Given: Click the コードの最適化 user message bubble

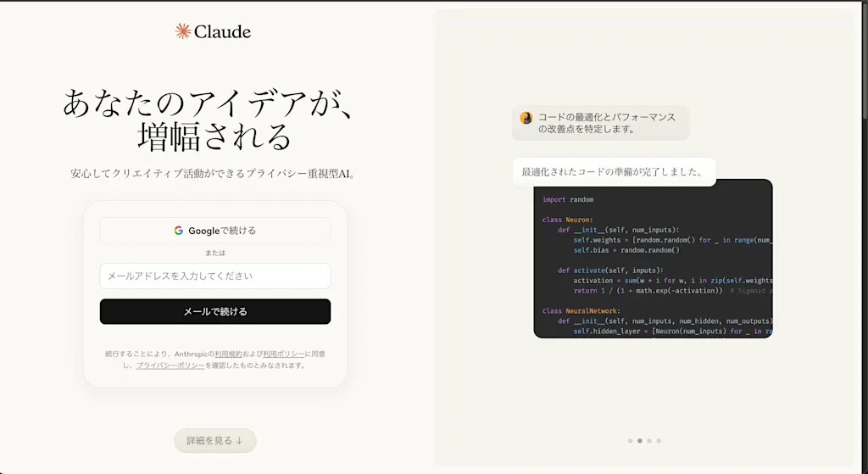Looking at the screenshot, I should pos(601,123).
